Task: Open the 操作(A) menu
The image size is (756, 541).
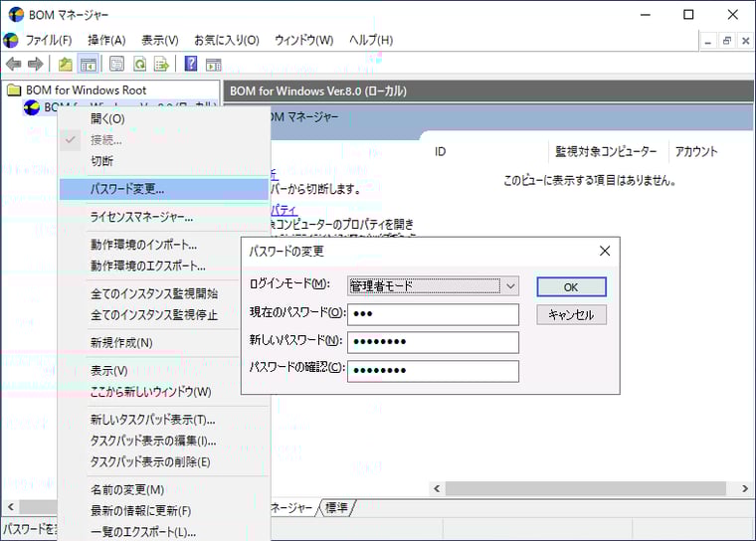Action: click(106, 40)
